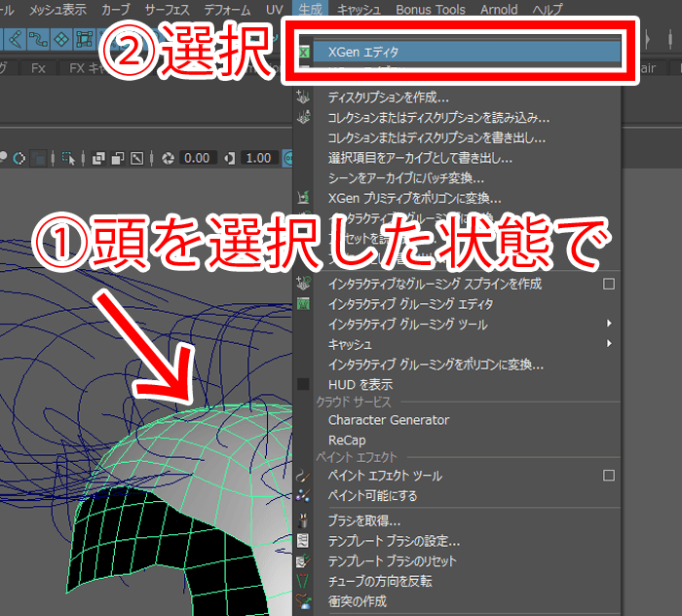
Task: Choose コレクションまたはディスクリプションを読み込み...
Action: tap(438, 118)
